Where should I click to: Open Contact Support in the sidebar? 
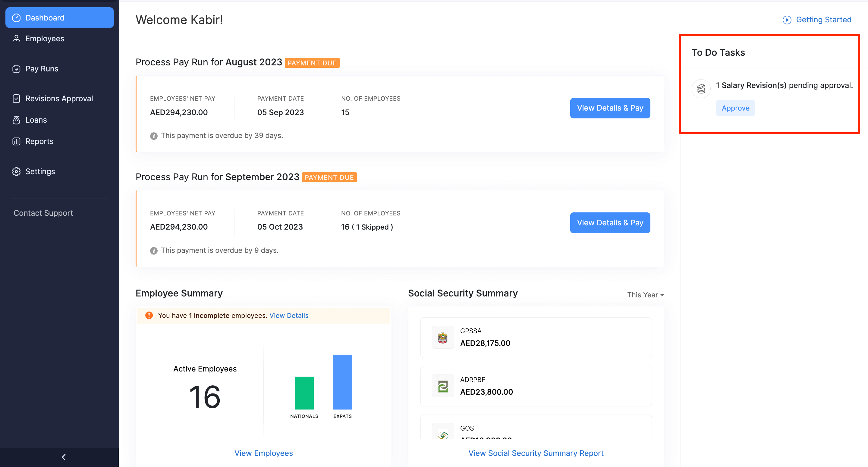[43, 213]
